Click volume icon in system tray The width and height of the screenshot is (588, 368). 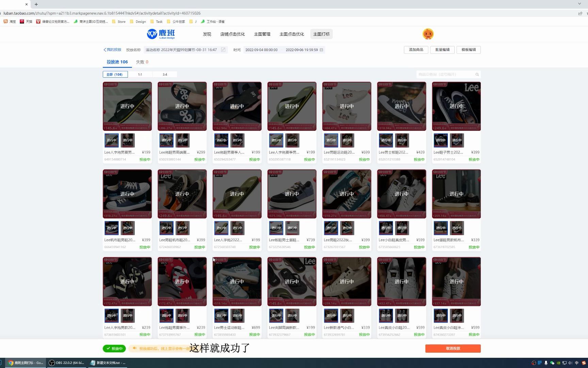(570, 363)
